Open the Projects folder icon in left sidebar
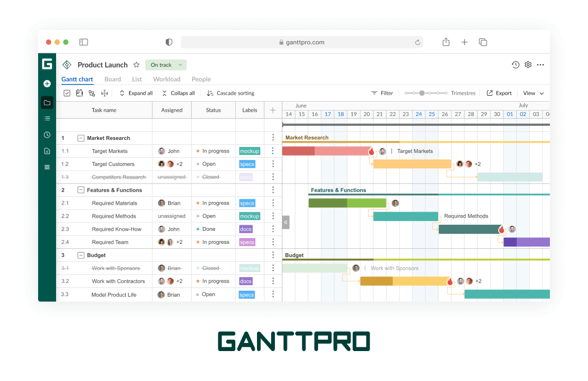 pyautogui.click(x=47, y=102)
